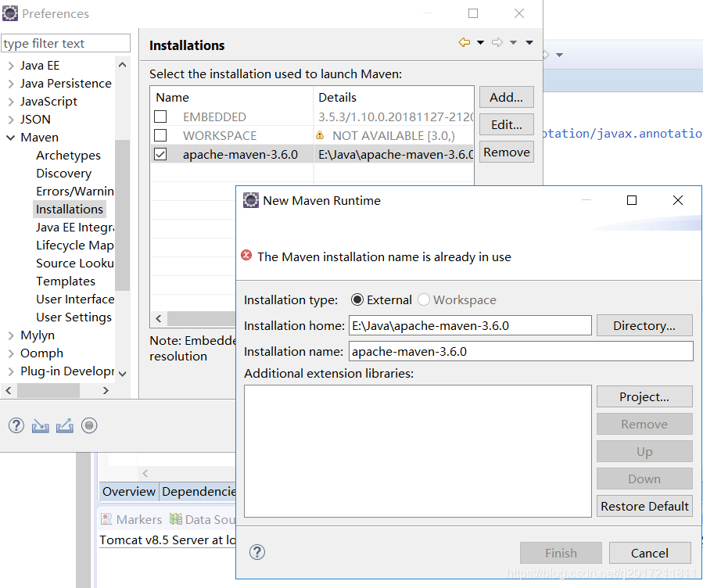The height and width of the screenshot is (588, 703).
Task: Click the type filter text box
Action: coord(66,44)
